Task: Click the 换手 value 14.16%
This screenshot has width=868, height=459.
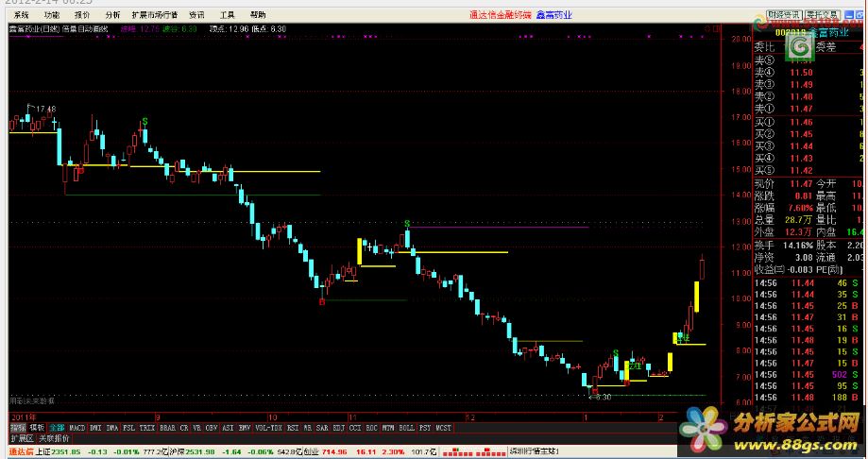Action: (x=798, y=245)
